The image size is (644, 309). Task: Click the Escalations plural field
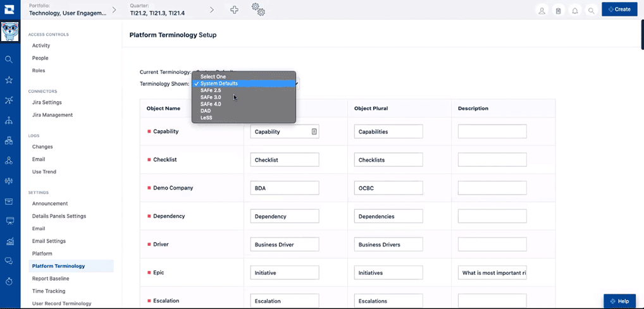[x=388, y=301]
